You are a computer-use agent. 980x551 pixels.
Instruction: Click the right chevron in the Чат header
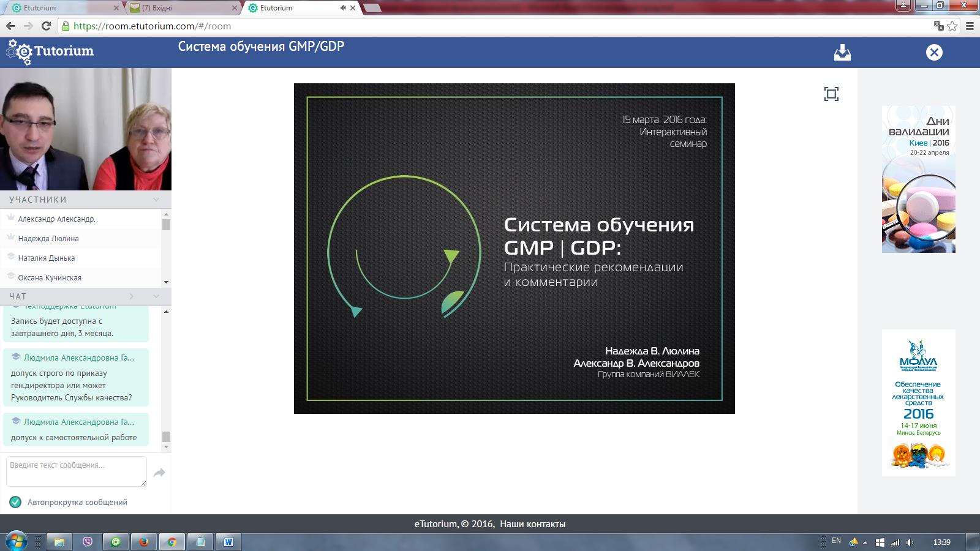pyautogui.click(x=131, y=296)
